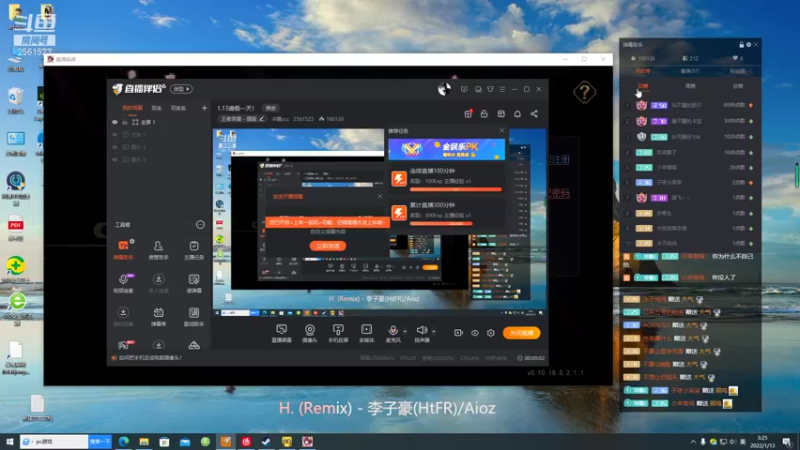
Task: Click the 连续直播100分钟 task progress bar
Action: click(x=456, y=189)
